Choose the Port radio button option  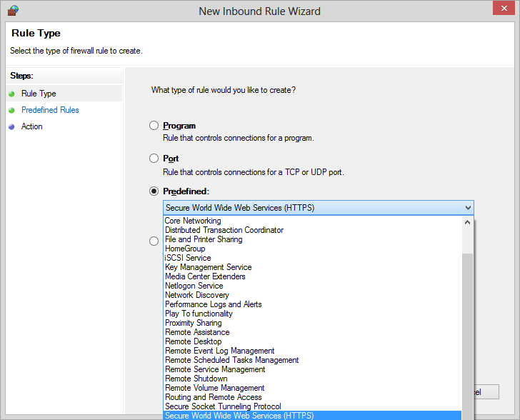pos(154,159)
